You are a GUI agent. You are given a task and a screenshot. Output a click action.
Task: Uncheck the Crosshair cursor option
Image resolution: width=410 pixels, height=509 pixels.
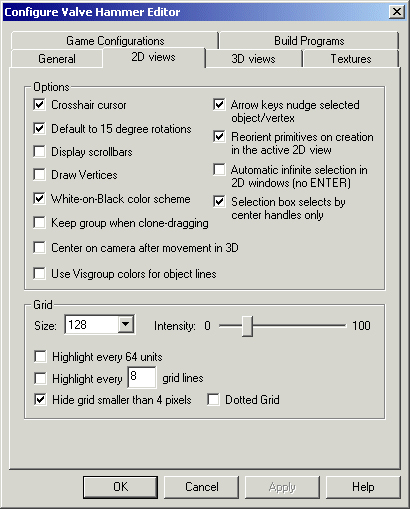(39, 105)
